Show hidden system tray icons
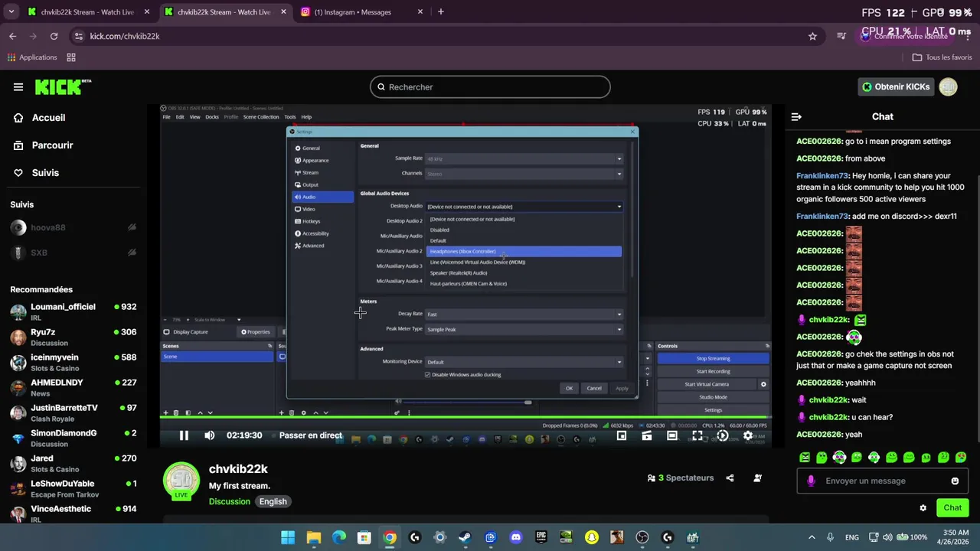 [812, 537]
